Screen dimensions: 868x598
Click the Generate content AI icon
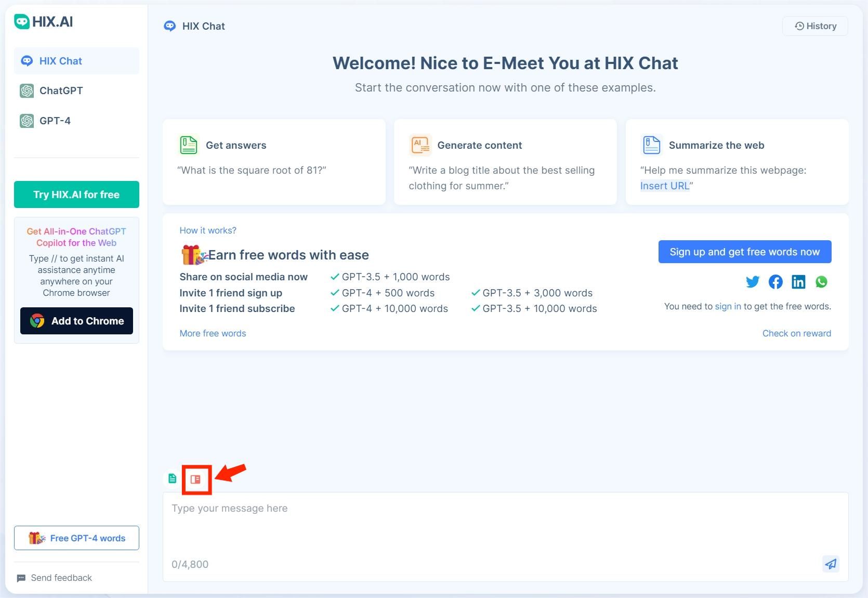point(420,145)
